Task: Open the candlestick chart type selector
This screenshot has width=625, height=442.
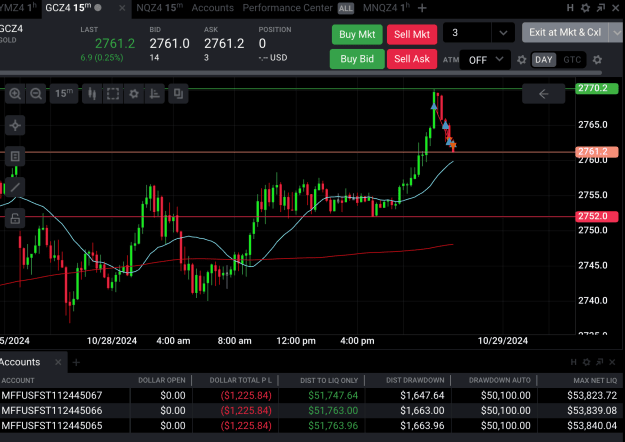Action: (92, 94)
